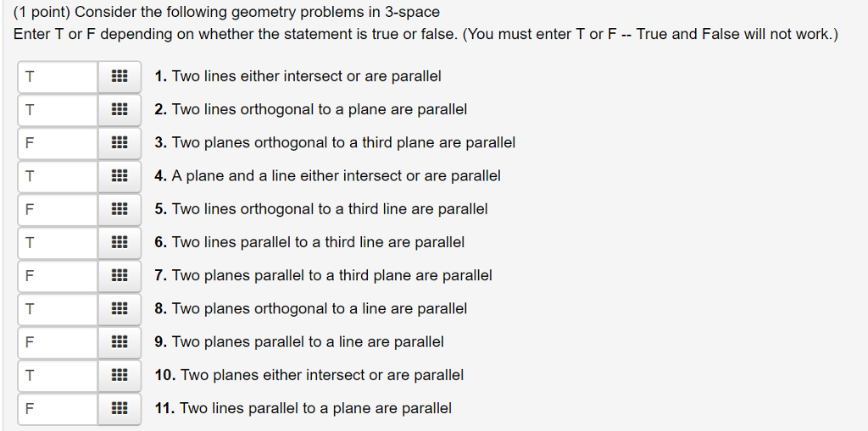This screenshot has height=431, width=868.
Task: Focus the answer box for statement 9
Action: point(58,342)
